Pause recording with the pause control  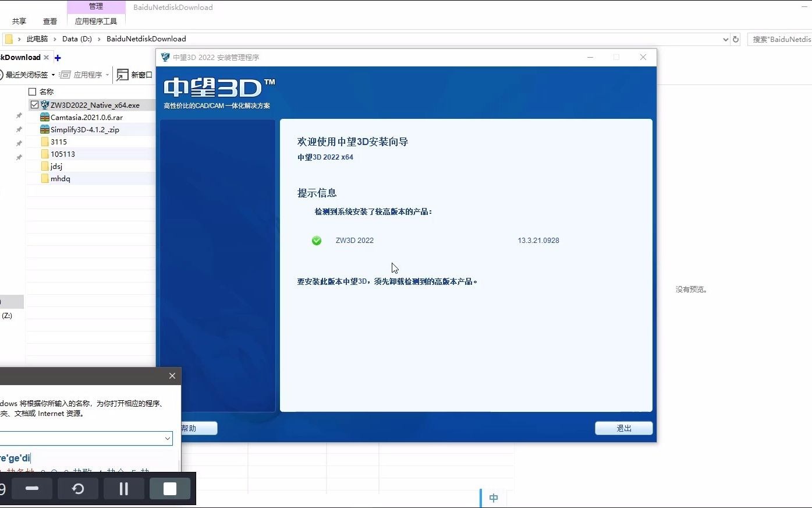pos(123,488)
